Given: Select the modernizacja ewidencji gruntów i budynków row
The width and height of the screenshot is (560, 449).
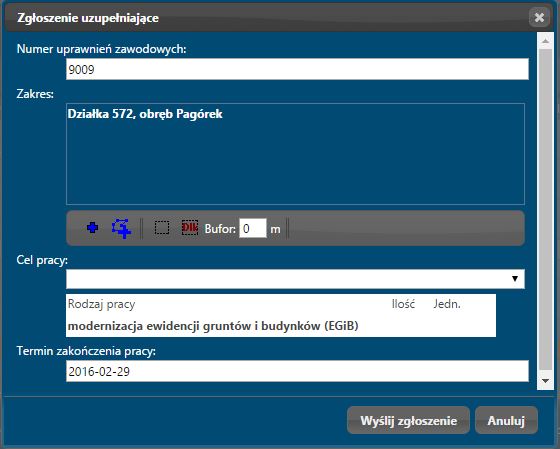Looking at the screenshot, I should click(281, 326).
